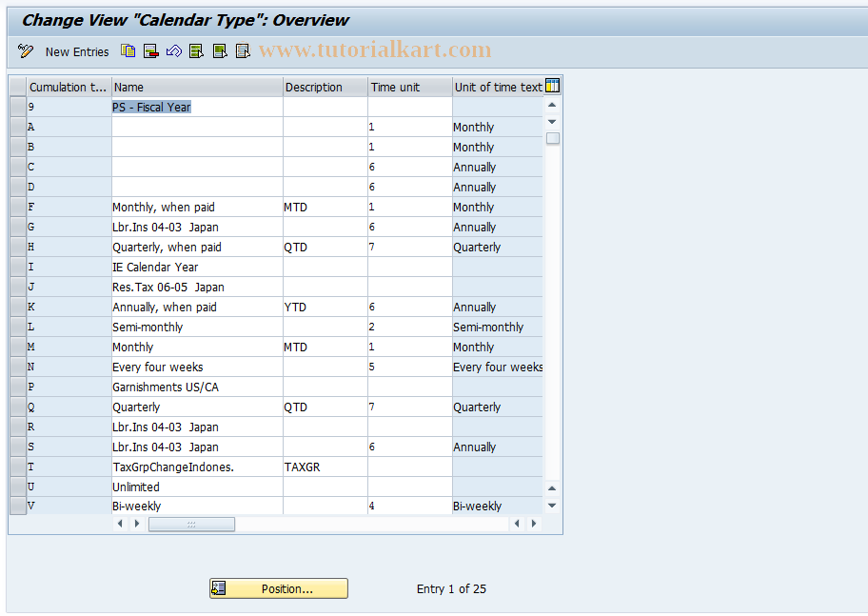Select the row selector for entry 9
Viewport: 868px width, 616px height.
(18, 107)
